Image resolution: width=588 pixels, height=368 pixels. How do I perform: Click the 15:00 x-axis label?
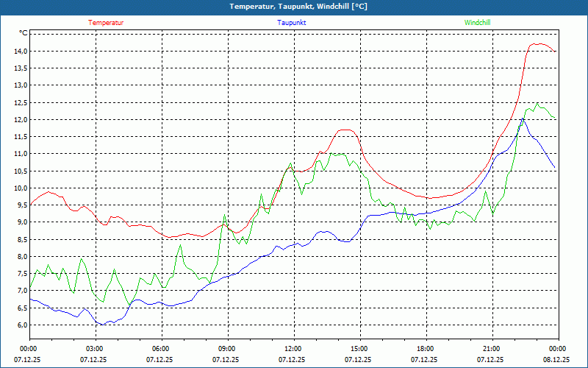point(359,349)
